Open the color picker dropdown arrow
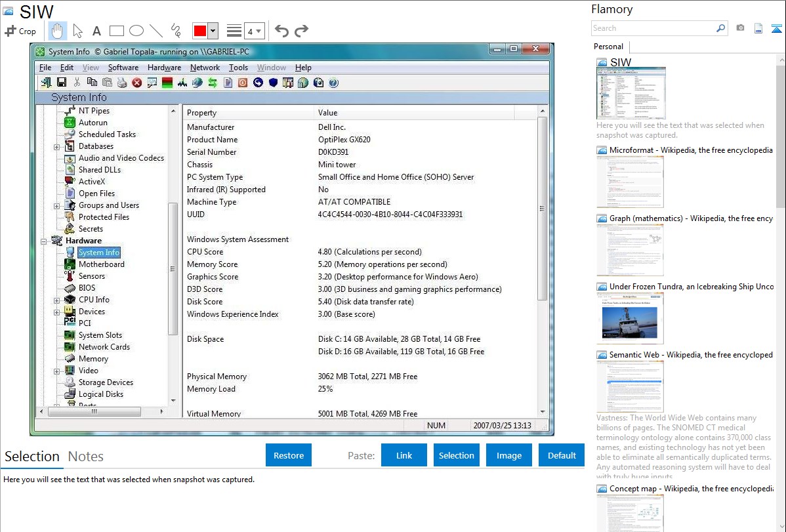786x532 pixels. click(x=213, y=31)
